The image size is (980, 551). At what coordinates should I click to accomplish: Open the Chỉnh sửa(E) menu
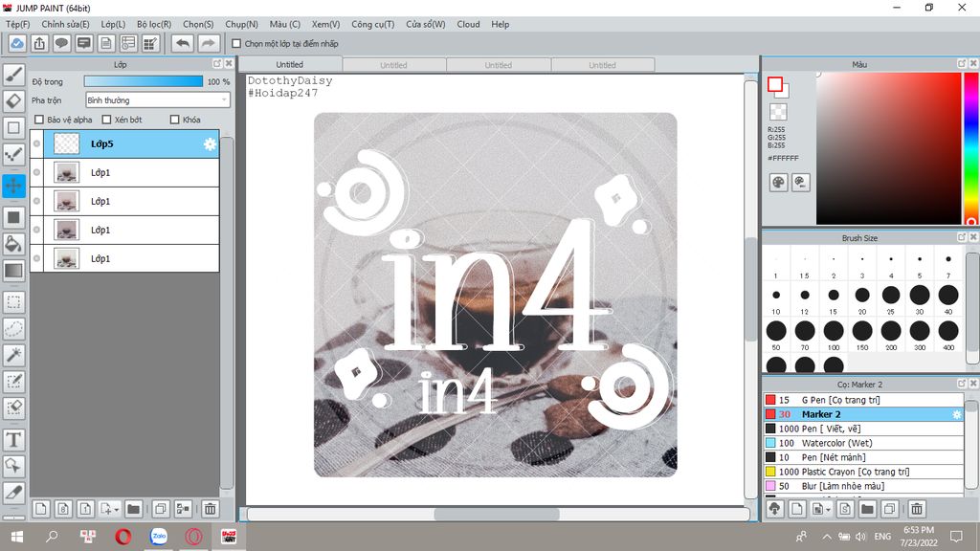pos(65,24)
